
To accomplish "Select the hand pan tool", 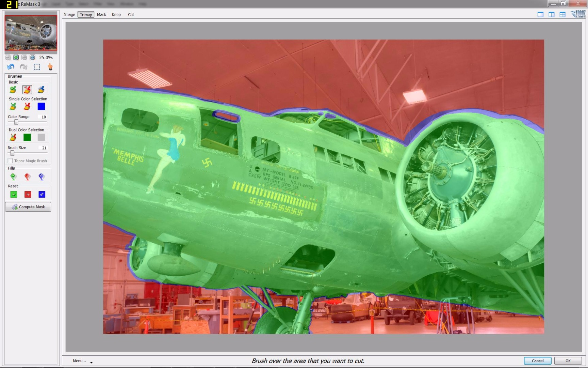I will (x=50, y=67).
